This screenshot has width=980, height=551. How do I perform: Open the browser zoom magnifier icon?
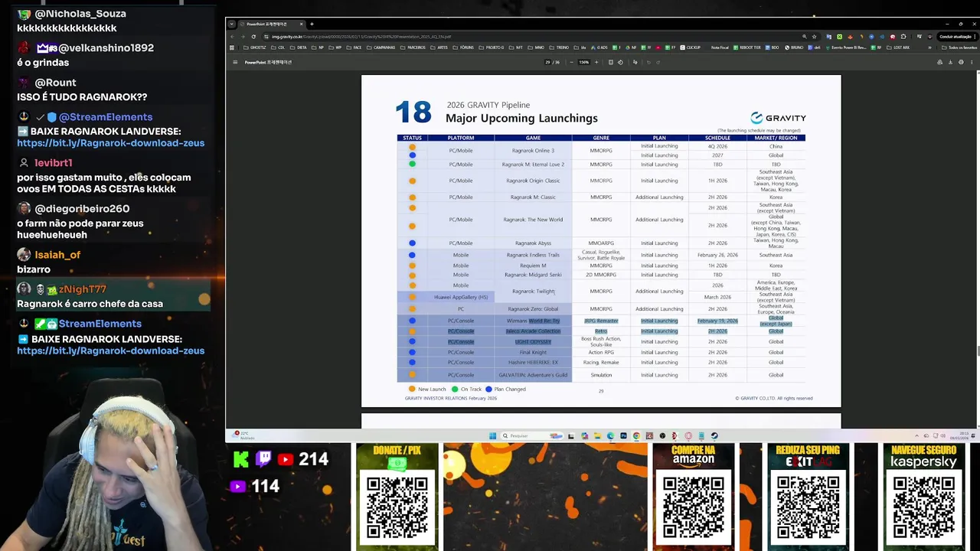pyautogui.click(x=804, y=37)
